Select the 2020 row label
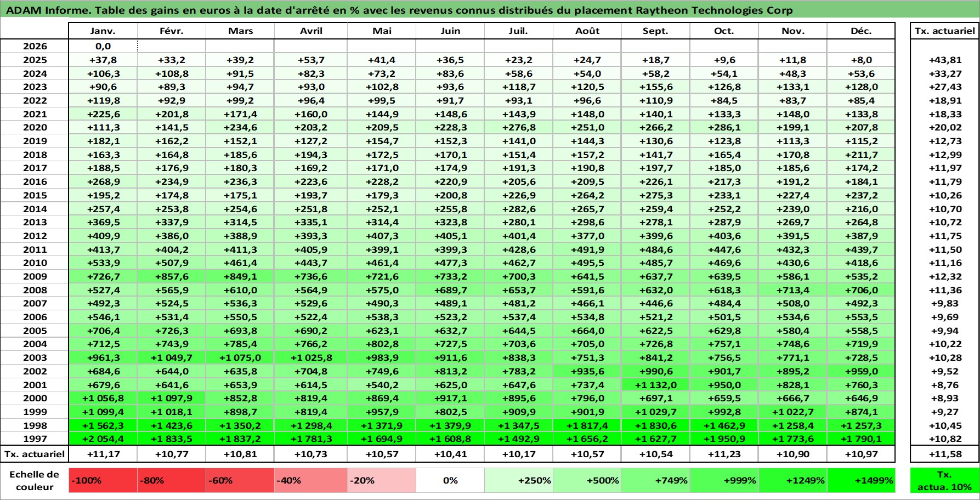The height and width of the screenshot is (500, 980). tap(35, 127)
